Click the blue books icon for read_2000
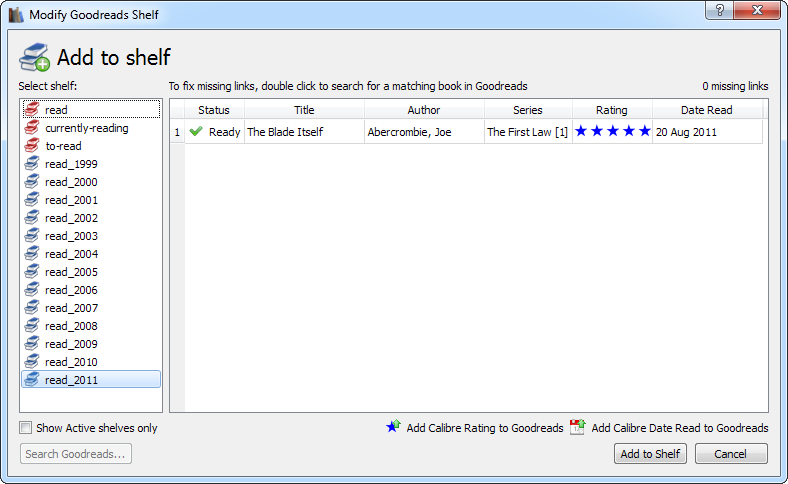 point(32,181)
